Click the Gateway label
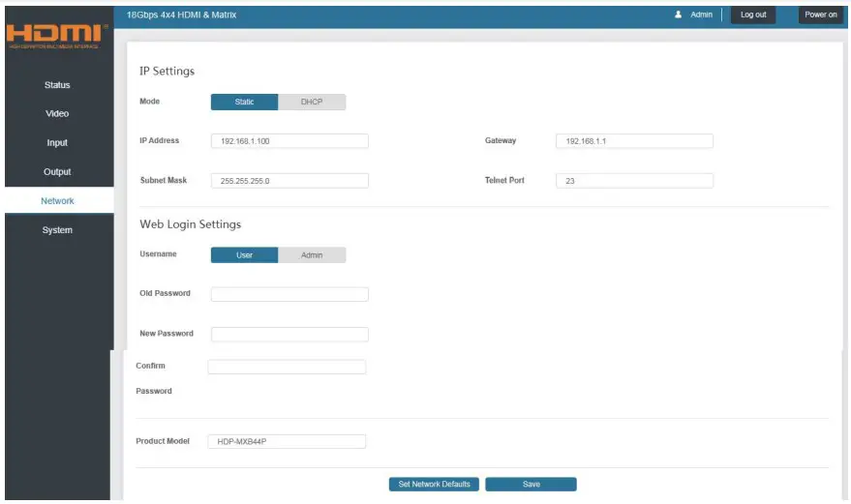 point(501,140)
